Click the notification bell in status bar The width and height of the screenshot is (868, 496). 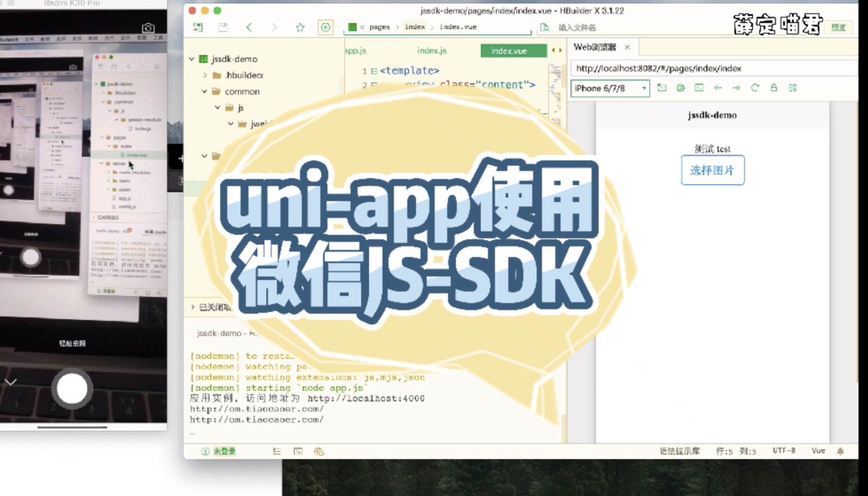coord(840,451)
